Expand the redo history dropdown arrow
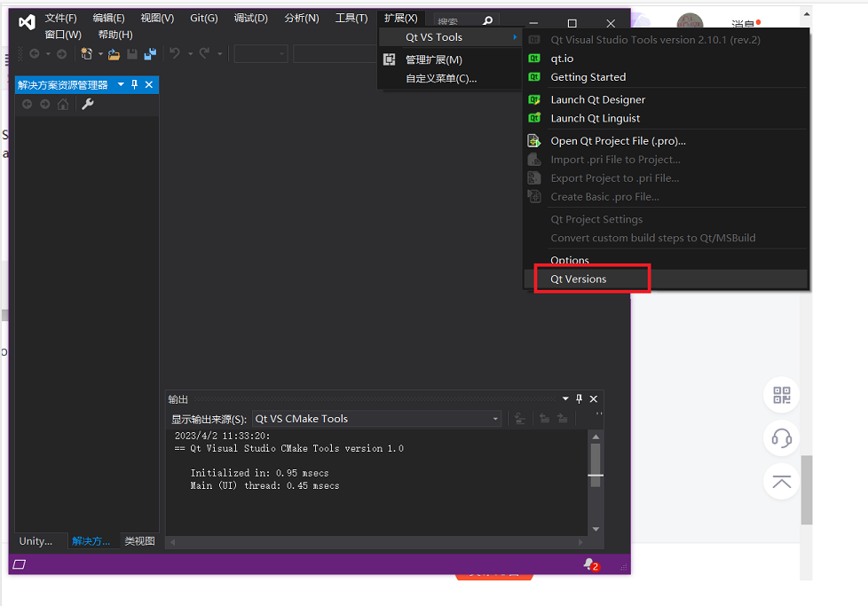The height and width of the screenshot is (606, 868). point(220,54)
